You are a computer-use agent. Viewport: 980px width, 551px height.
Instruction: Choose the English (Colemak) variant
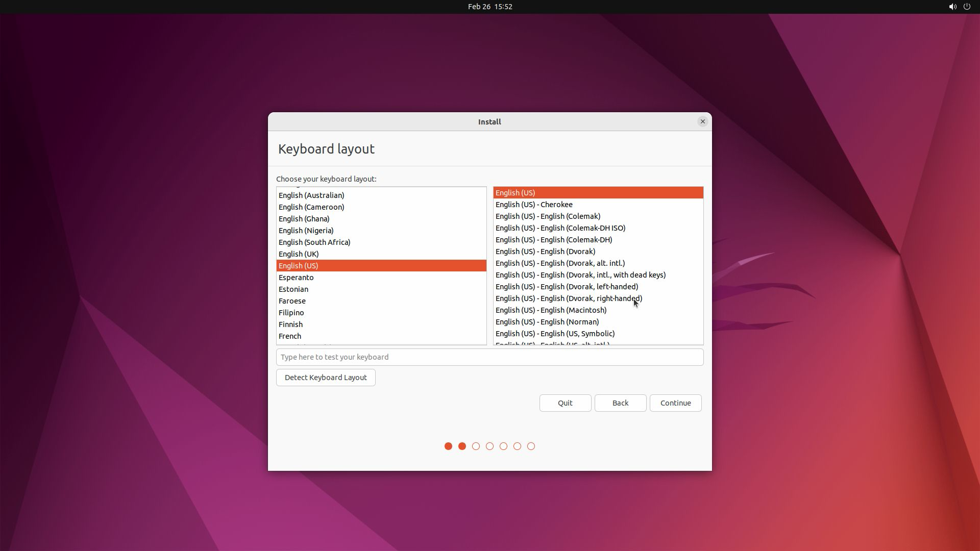tap(548, 216)
